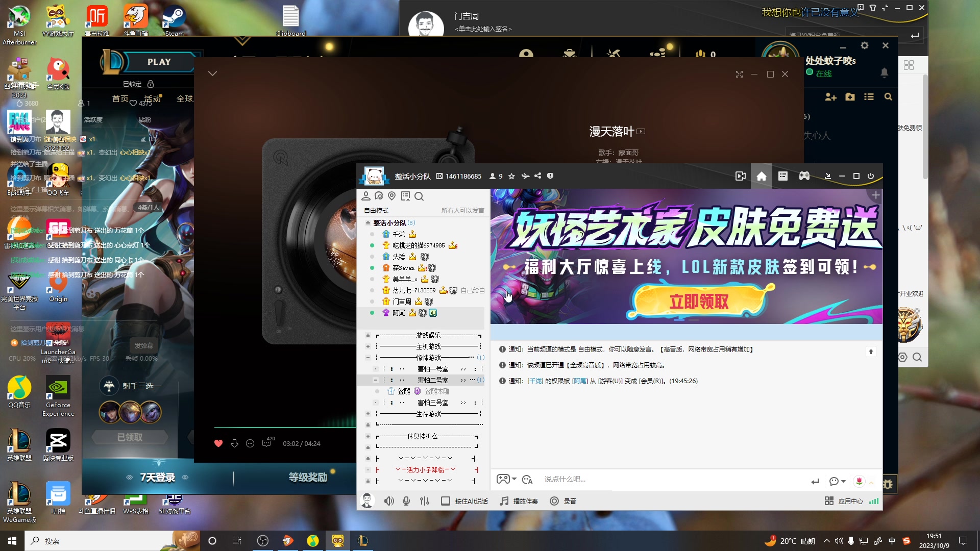Click the 立即领取 banner button

point(699,302)
